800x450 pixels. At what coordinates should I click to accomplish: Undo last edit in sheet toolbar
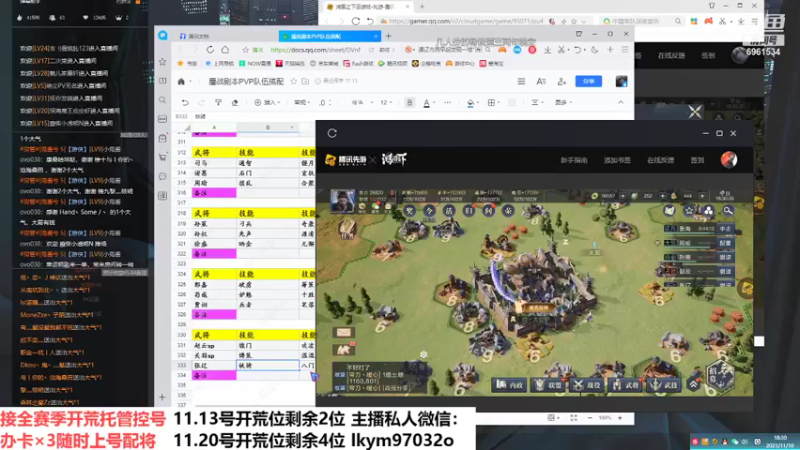(185, 103)
